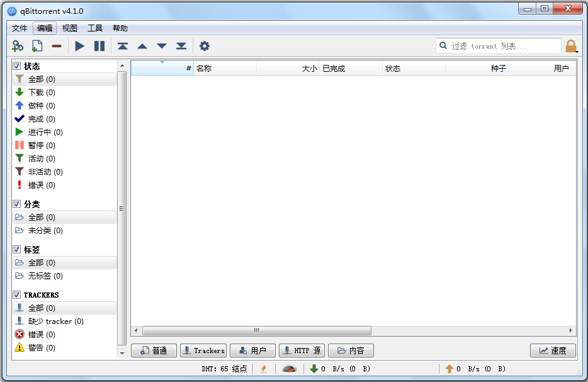Switch to the HTTP 源 tab
The width and height of the screenshot is (588, 382).
[x=302, y=350]
